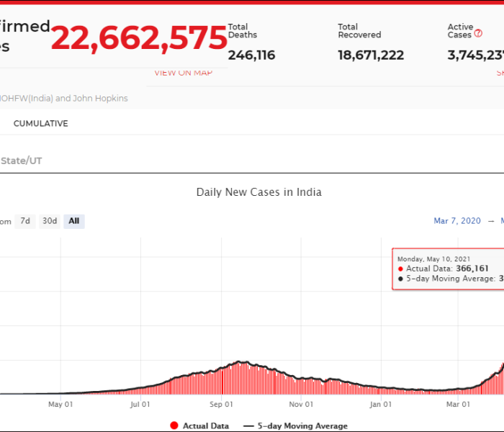Image resolution: width=504 pixels, height=432 pixels.
Task: Click the Total Recovered count 18,671,222
Action: 371,55
